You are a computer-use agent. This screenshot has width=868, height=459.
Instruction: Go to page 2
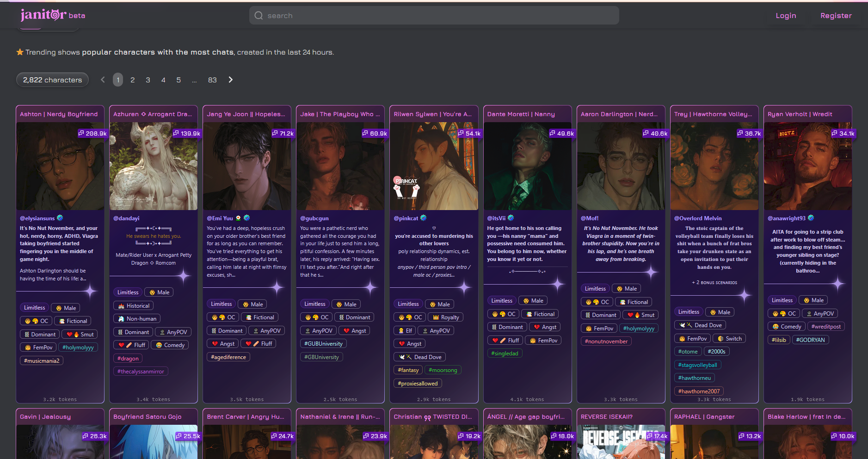click(x=133, y=80)
